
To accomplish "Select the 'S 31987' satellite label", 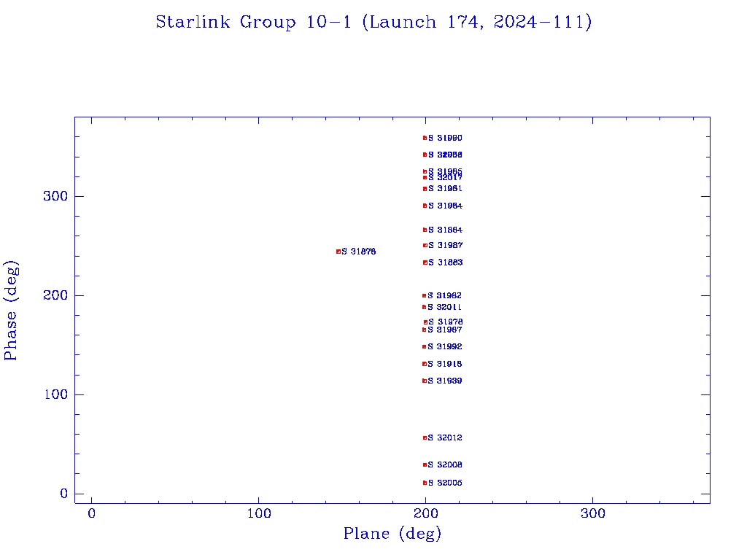I will click(446, 245).
